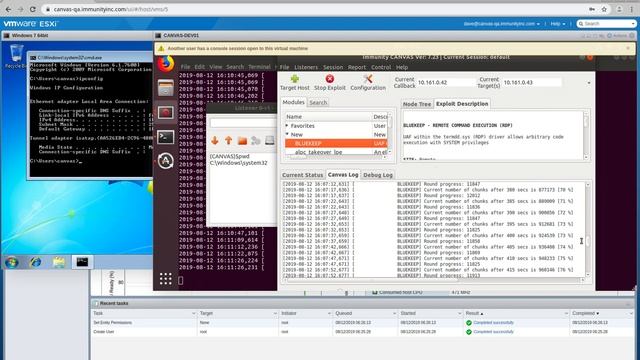Click the Windows 7 Start orb
Screen dimensions: 640x360
[11, 262]
